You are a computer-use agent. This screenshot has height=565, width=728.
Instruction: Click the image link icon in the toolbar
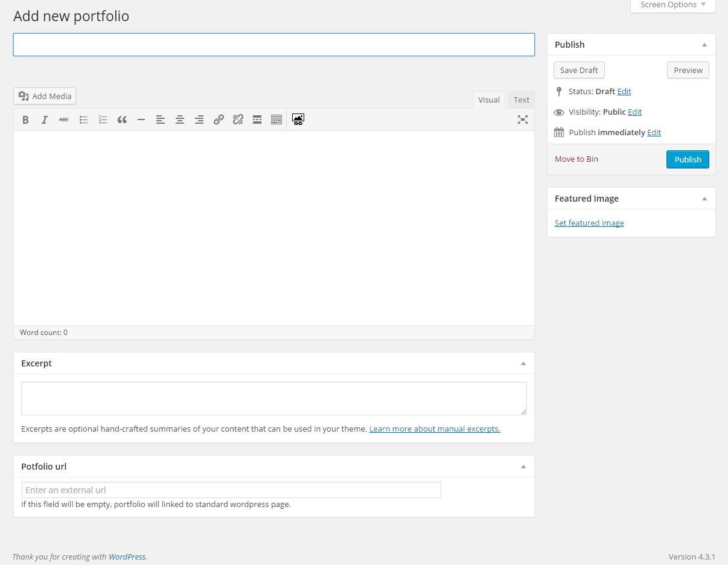298,120
